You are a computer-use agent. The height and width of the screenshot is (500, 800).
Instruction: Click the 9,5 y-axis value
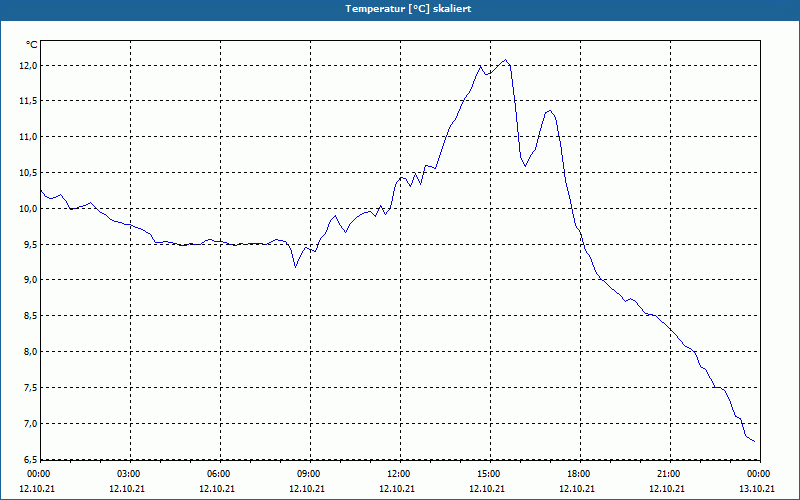(x=31, y=244)
